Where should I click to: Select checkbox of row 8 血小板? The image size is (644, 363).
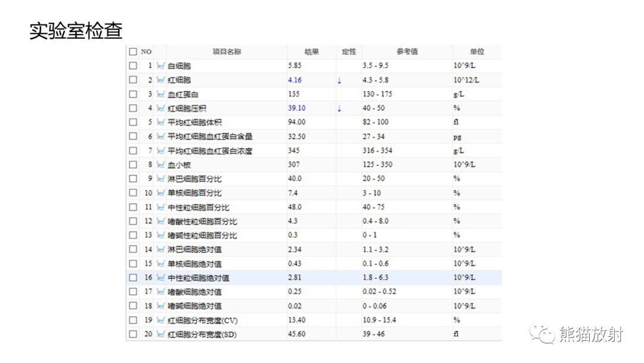point(132,164)
